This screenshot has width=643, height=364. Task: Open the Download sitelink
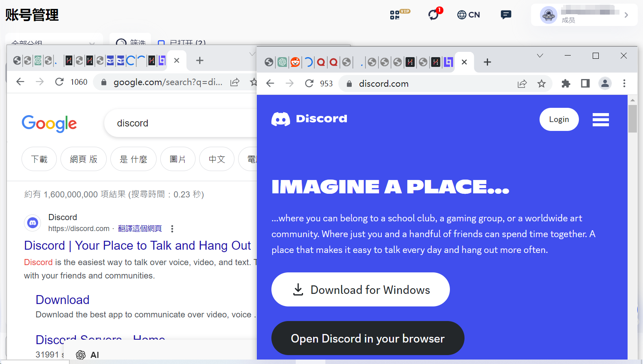pyautogui.click(x=62, y=300)
